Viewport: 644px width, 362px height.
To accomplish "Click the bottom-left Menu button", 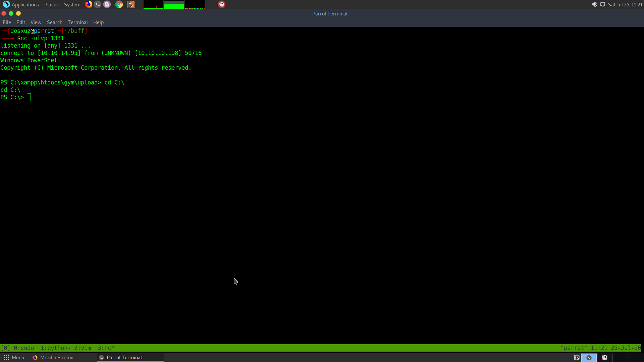I will pos(14,358).
